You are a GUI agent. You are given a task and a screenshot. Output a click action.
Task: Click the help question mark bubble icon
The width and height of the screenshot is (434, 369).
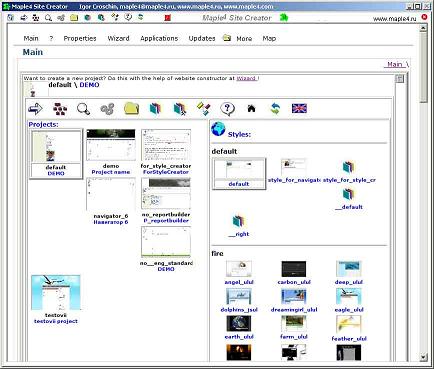click(227, 109)
